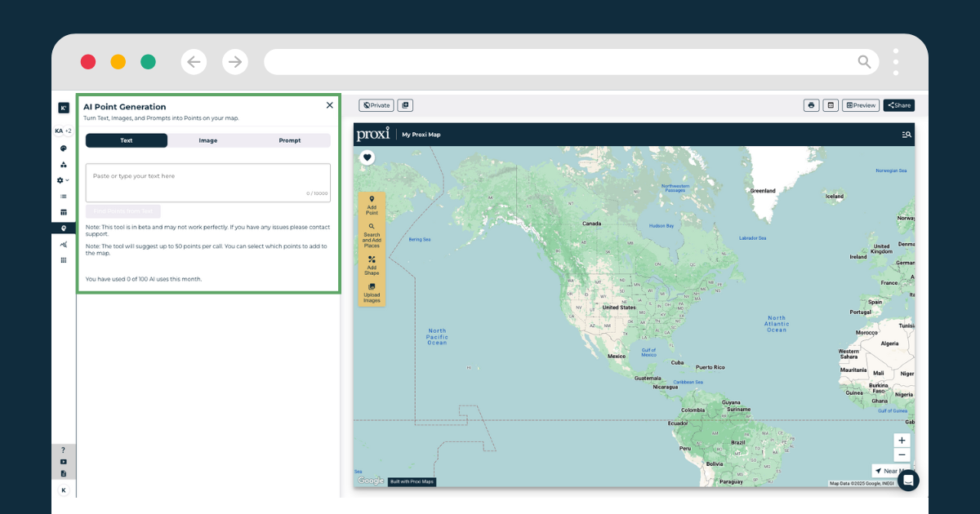The width and height of the screenshot is (980, 514).
Task: Click the duplicate map icon beside Private
Action: pyautogui.click(x=405, y=105)
